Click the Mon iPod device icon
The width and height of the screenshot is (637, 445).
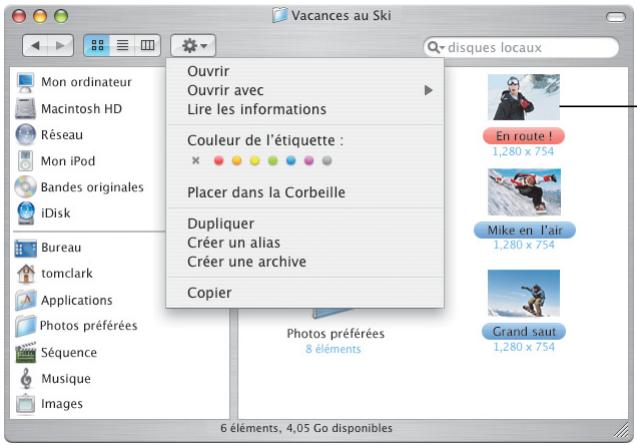coord(25,161)
